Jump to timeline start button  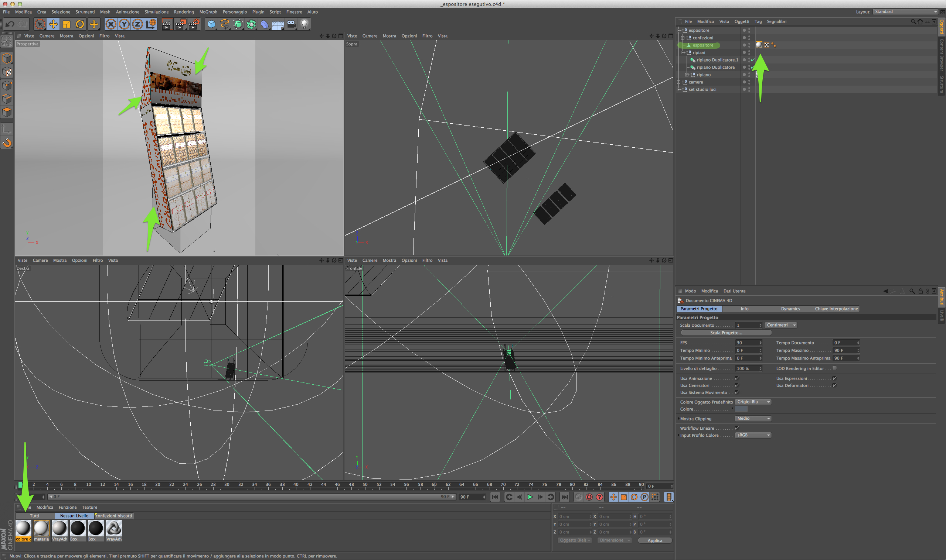495,497
